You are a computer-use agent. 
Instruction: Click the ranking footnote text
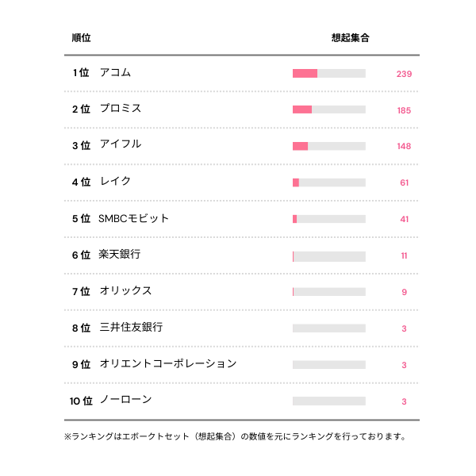point(236,436)
